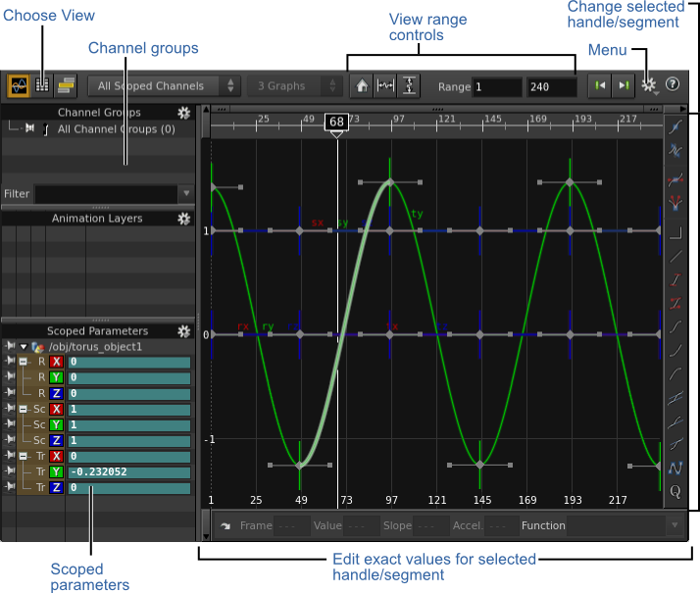
Task: Switch to the graph view icon
Action: [x=18, y=85]
